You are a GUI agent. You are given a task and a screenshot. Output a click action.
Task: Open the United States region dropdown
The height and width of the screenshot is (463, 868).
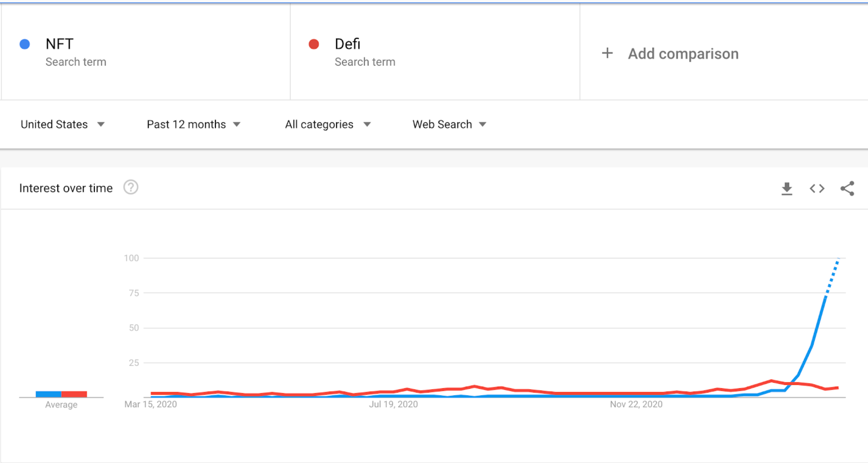62,124
